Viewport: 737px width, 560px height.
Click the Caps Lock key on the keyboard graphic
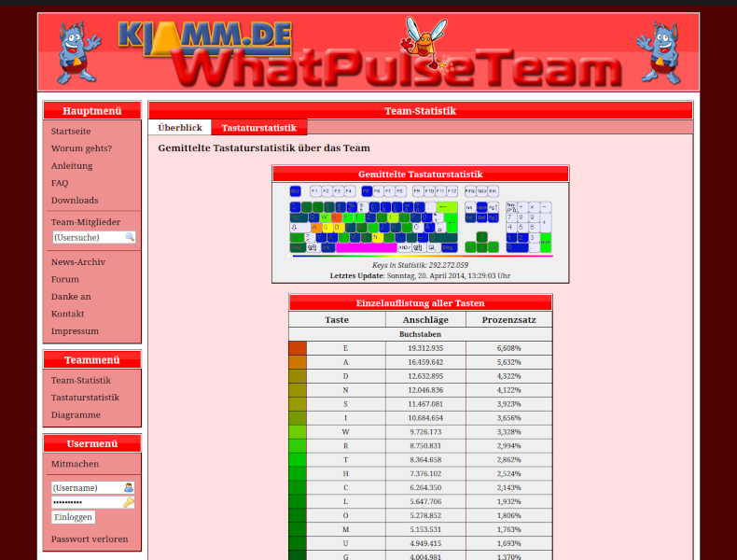click(299, 228)
